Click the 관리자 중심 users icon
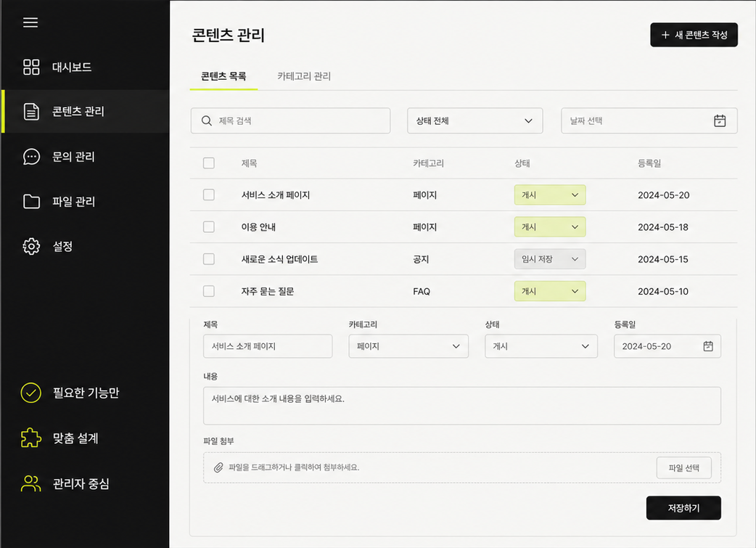The image size is (756, 548). pos(31,483)
